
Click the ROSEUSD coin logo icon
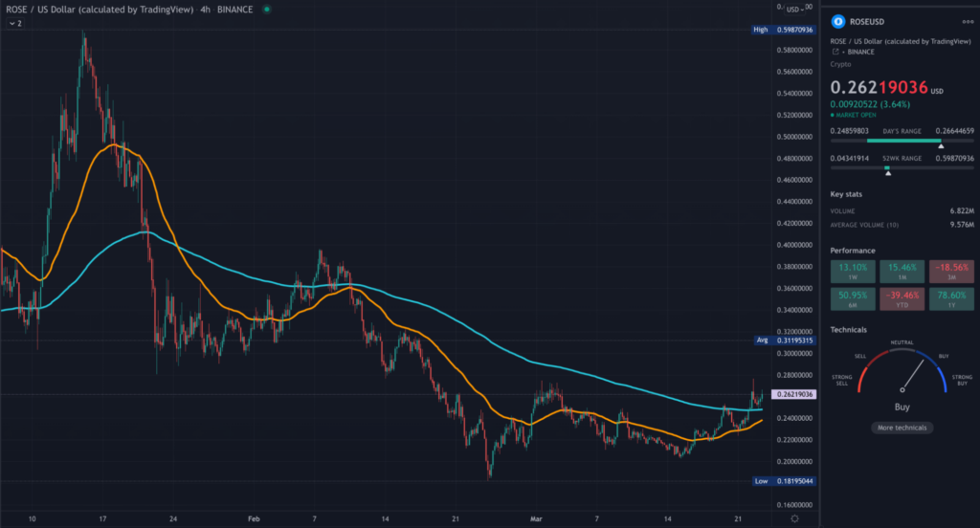(838, 20)
